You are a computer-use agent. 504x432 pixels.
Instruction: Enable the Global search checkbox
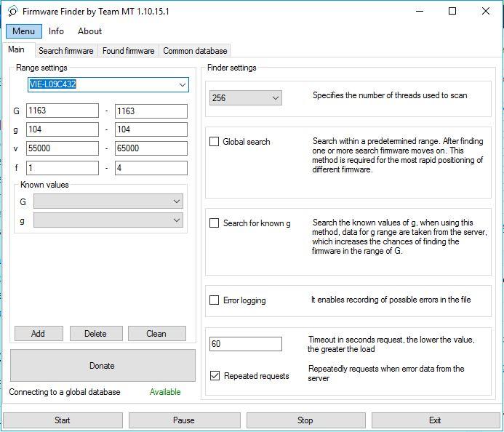click(214, 141)
